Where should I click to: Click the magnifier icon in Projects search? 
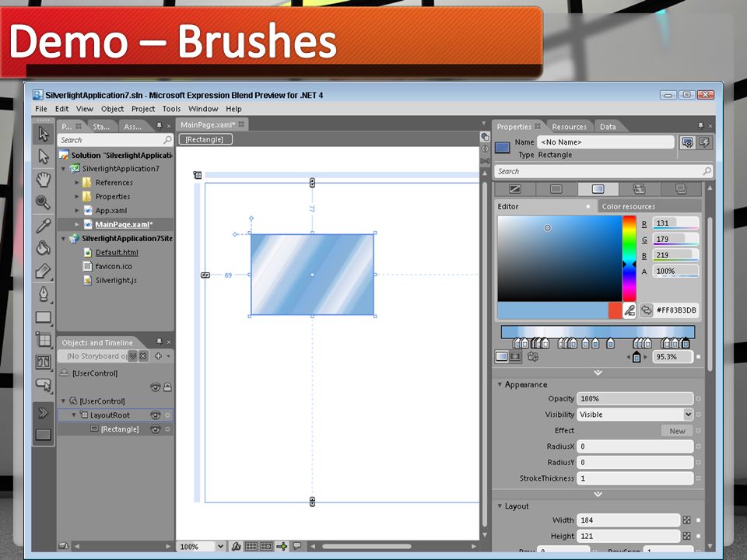[x=167, y=140]
